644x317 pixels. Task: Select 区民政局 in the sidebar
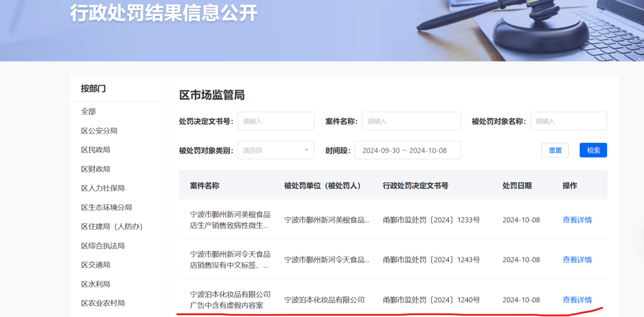[x=96, y=149]
